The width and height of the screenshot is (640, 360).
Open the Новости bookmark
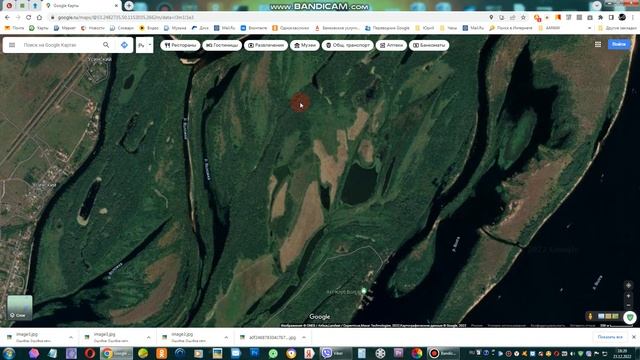[93, 28]
